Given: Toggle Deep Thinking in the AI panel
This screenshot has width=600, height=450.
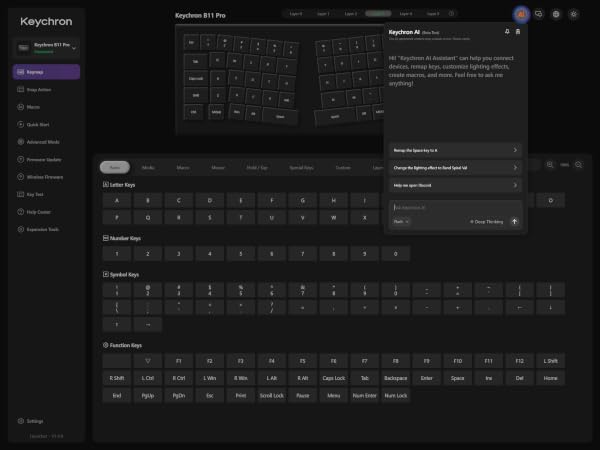Looking at the screenshot, I should (x=486, y=222).
